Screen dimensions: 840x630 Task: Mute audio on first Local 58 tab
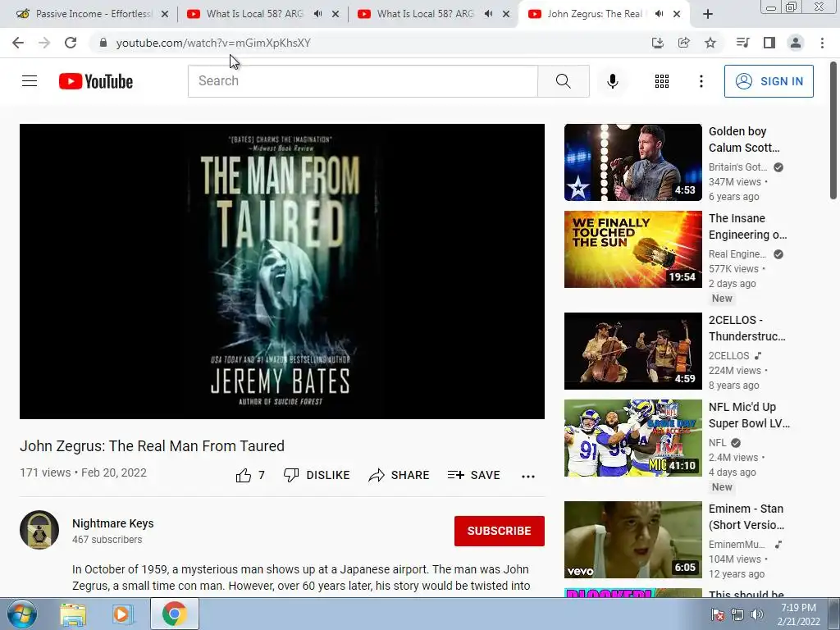[318, 14]
